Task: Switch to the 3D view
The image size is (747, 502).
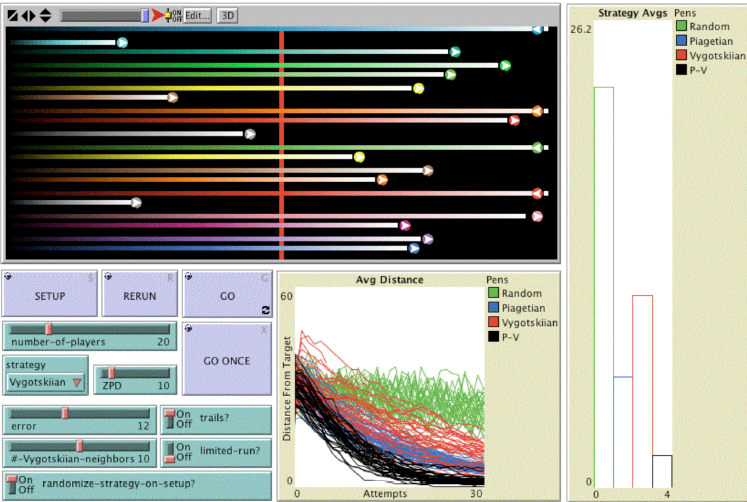Action: [x=228, y=15]
